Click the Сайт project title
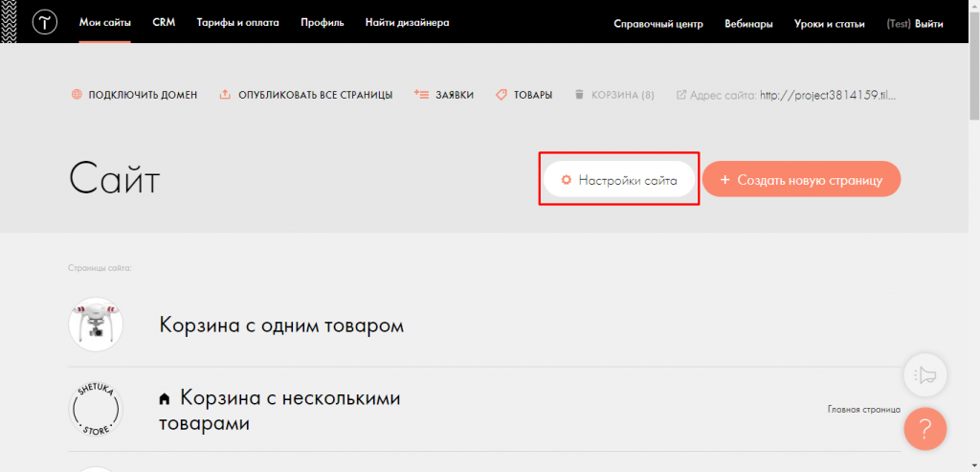The width and height of the screenshot is (980, 472). tap(115, 177)
